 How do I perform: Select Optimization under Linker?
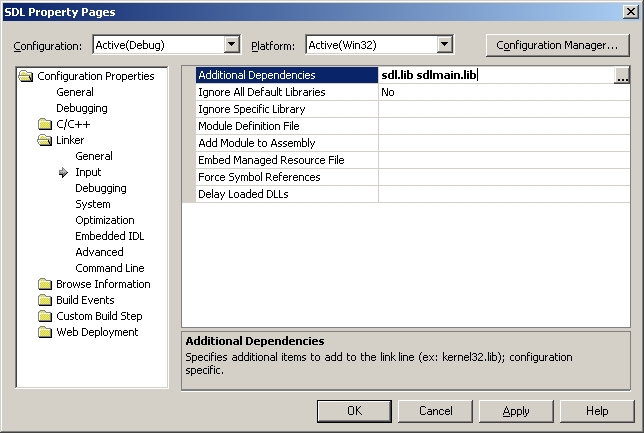click(x=105, y=220)
